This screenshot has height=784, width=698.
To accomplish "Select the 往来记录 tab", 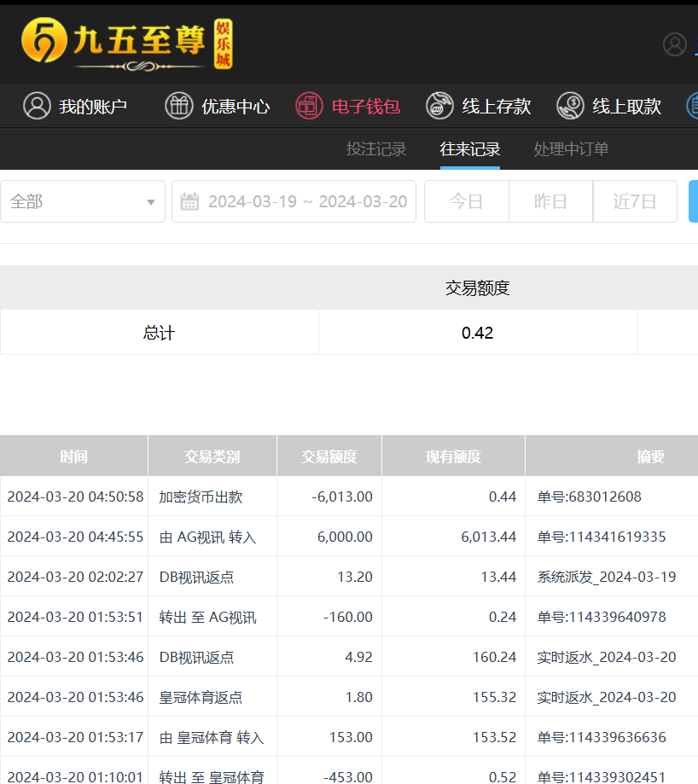I will pos(470,149).
